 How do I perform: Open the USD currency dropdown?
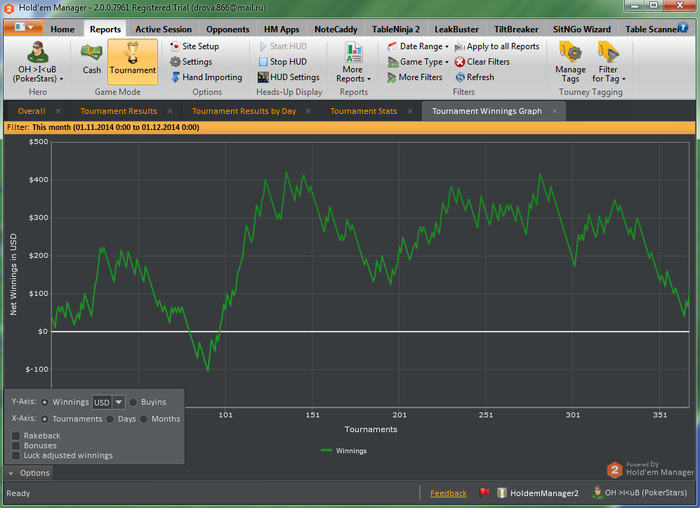coord(119,402)
